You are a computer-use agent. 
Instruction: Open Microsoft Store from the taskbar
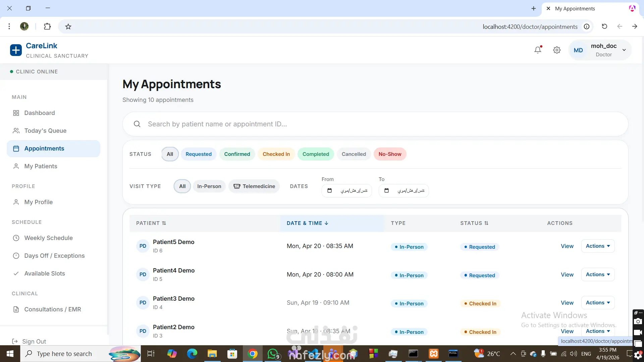click(x=232, y=354)
